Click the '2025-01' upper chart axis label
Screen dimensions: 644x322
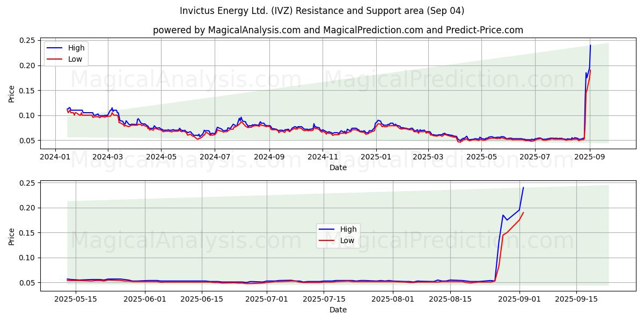pos(377,157)
